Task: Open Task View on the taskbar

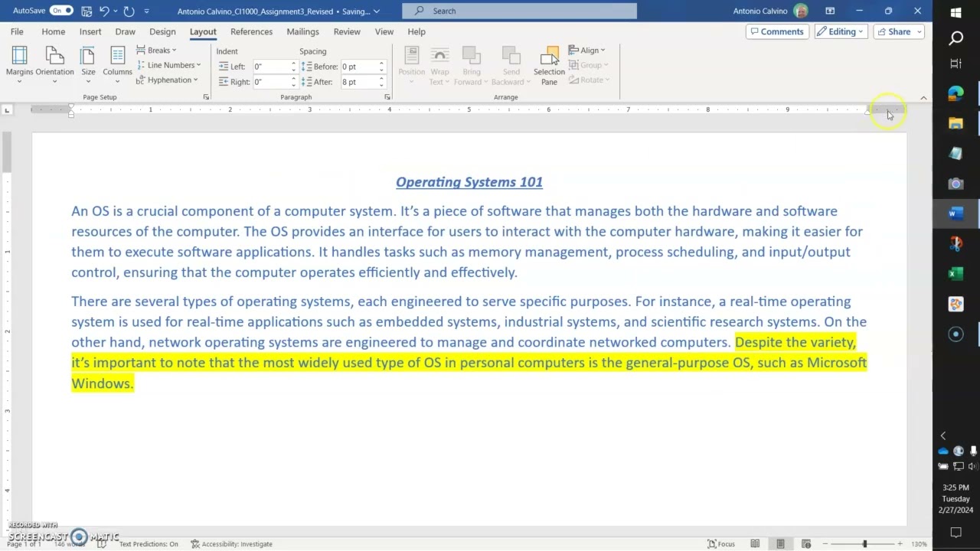Action: (955, 64)
